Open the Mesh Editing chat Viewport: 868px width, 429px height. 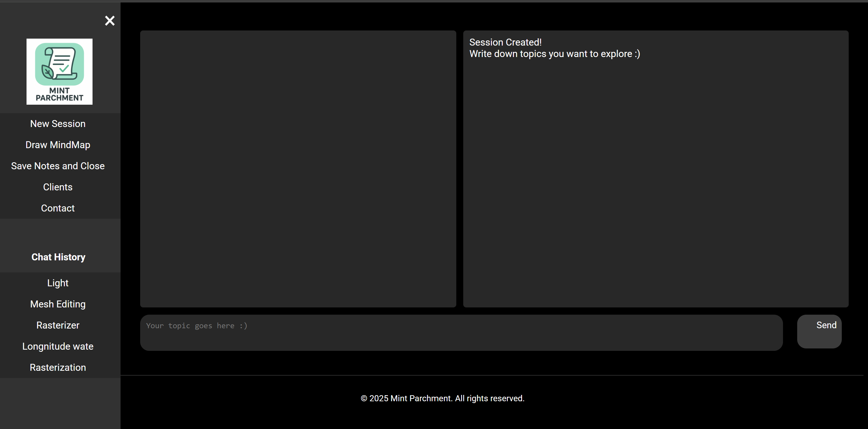58,304
